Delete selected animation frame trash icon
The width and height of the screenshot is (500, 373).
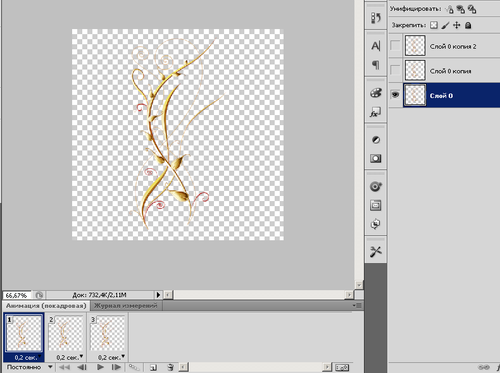tap(170, 367)
